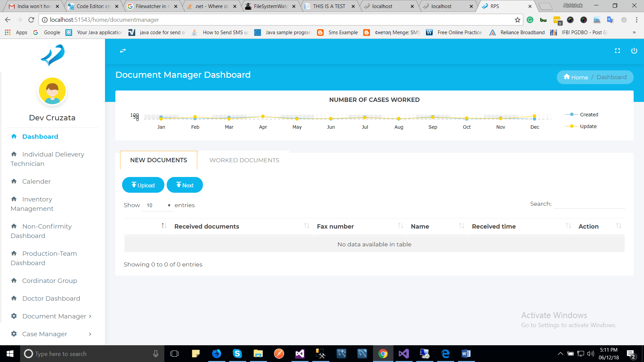Click the bird logo in sidebar
Screen dimensions: 644x362
[53, 55]
